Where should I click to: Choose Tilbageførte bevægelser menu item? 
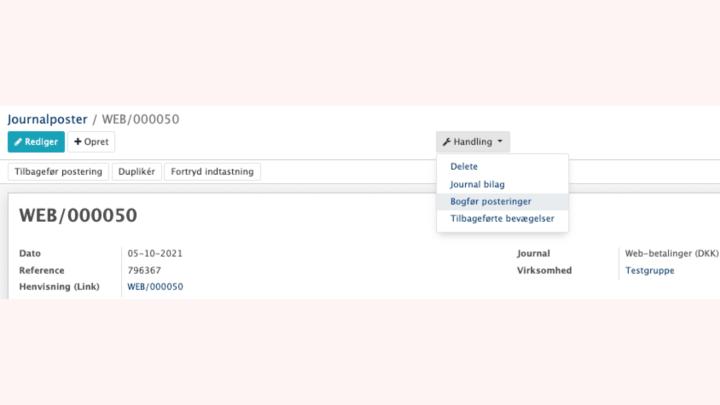point(502,219)
